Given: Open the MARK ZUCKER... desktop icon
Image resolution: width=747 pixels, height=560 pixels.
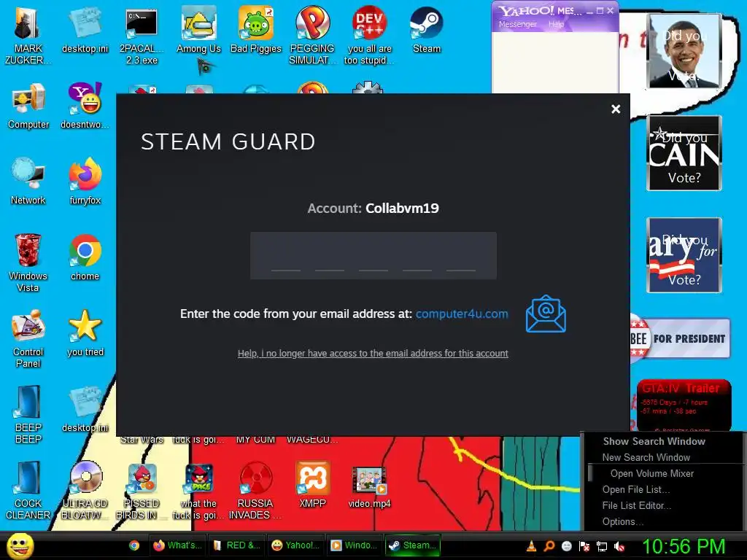Looking at the screenshot, I should coord(28,36).
